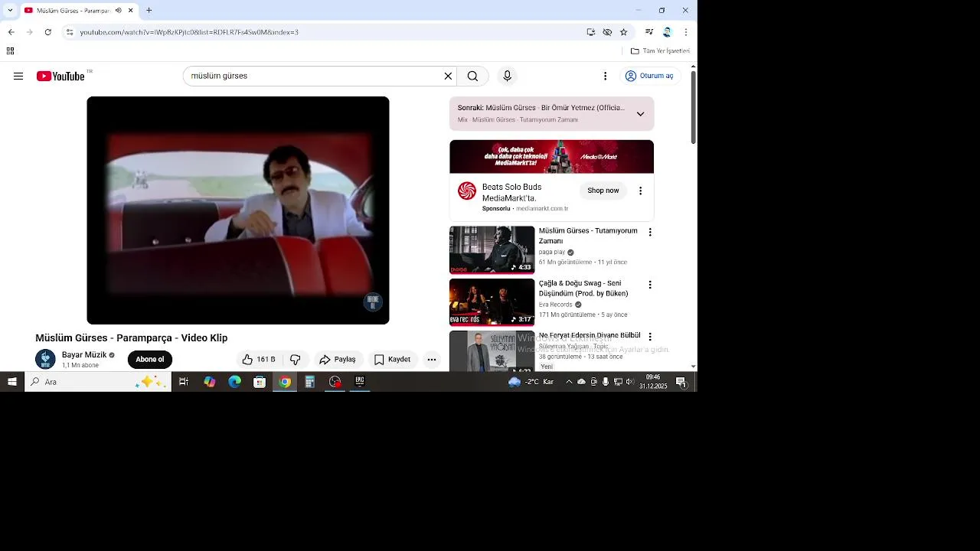
Task: Clear the search box text
Action: (x=448, y=76)
